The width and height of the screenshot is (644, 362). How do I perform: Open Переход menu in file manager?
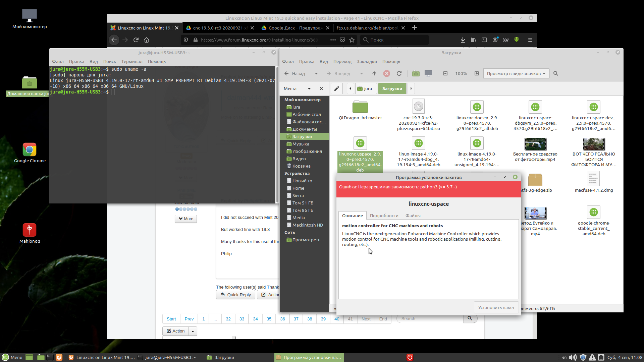[342, 61]
